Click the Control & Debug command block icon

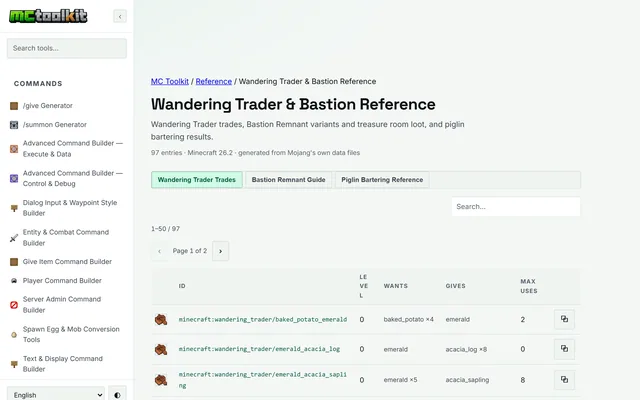pos(14,178)
